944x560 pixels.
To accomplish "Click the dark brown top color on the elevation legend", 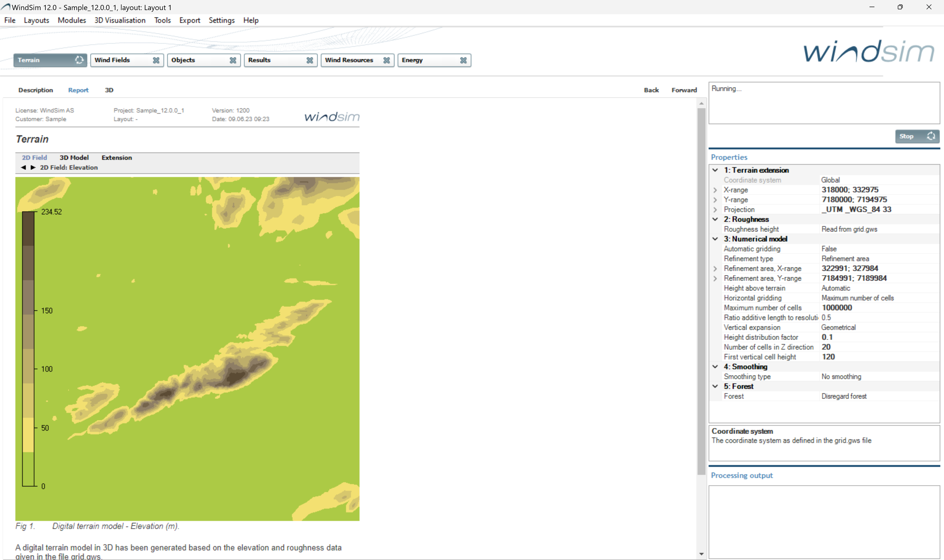I will point(28,228).
